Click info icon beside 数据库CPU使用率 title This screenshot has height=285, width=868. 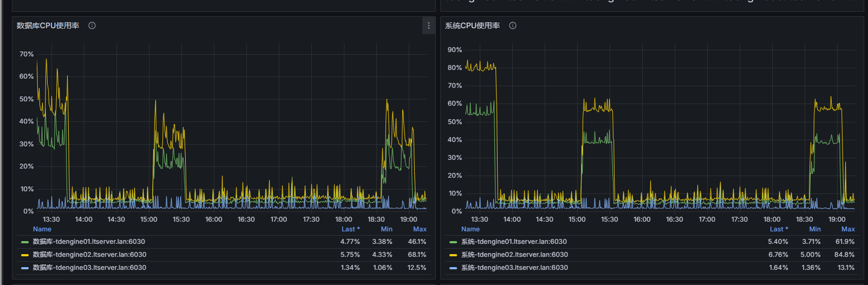(92, 25)
